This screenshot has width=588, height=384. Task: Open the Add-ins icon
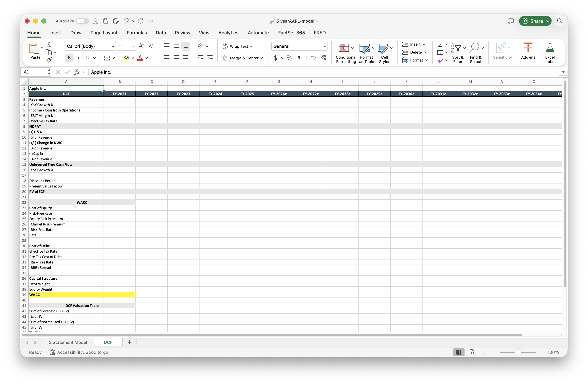(528, 51)
